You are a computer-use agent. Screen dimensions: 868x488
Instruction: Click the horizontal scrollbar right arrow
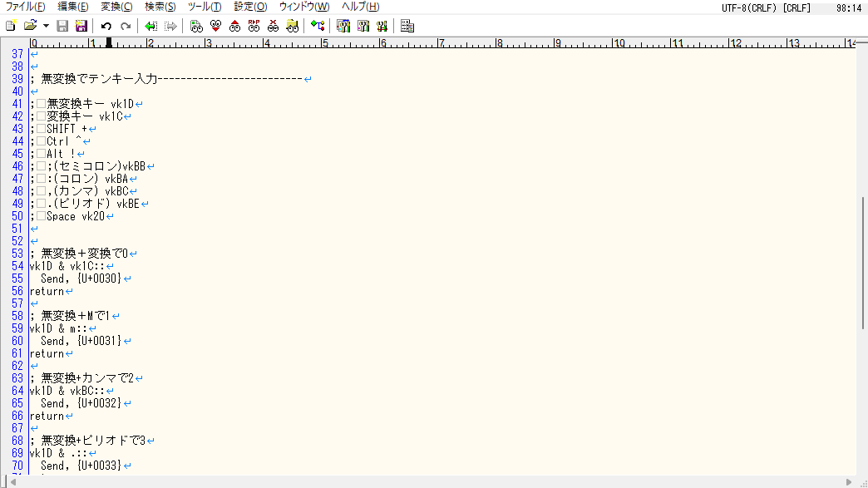tap(849, 482)
